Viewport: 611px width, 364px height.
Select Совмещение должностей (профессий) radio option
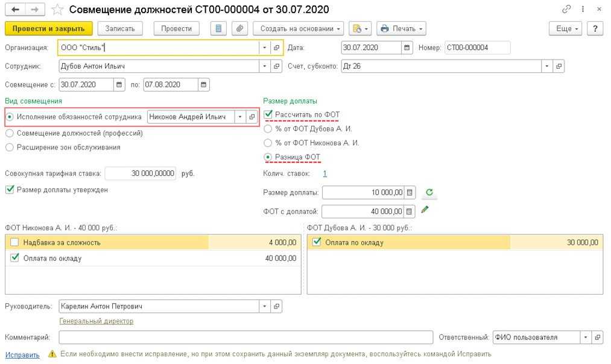9,133
